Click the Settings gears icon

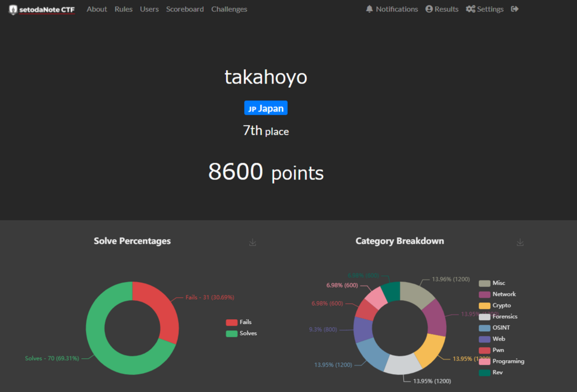[470, 9]
